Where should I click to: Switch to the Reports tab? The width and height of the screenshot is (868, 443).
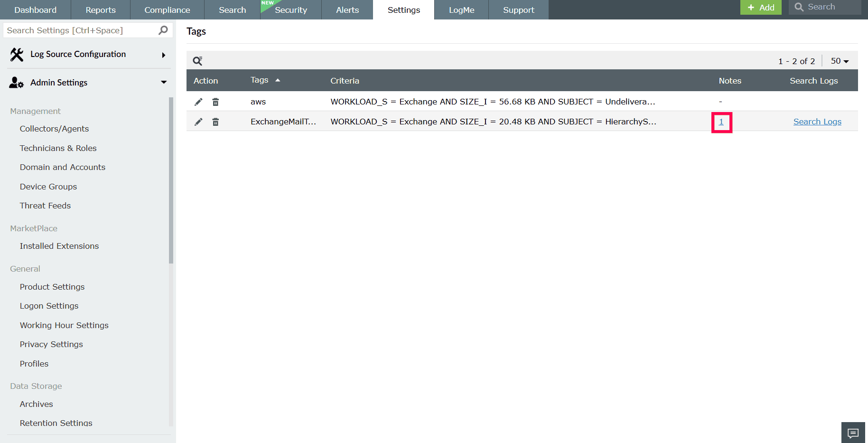101,10
